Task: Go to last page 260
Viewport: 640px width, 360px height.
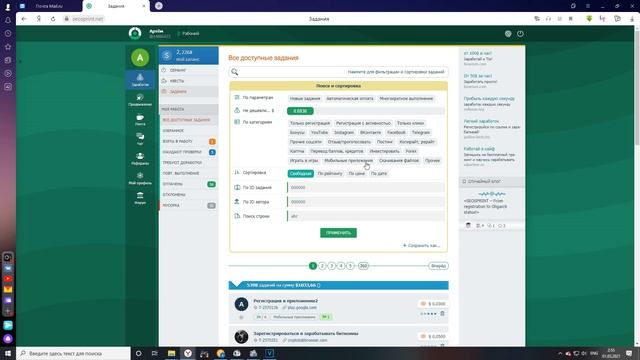Action: (x=363, y=266)
